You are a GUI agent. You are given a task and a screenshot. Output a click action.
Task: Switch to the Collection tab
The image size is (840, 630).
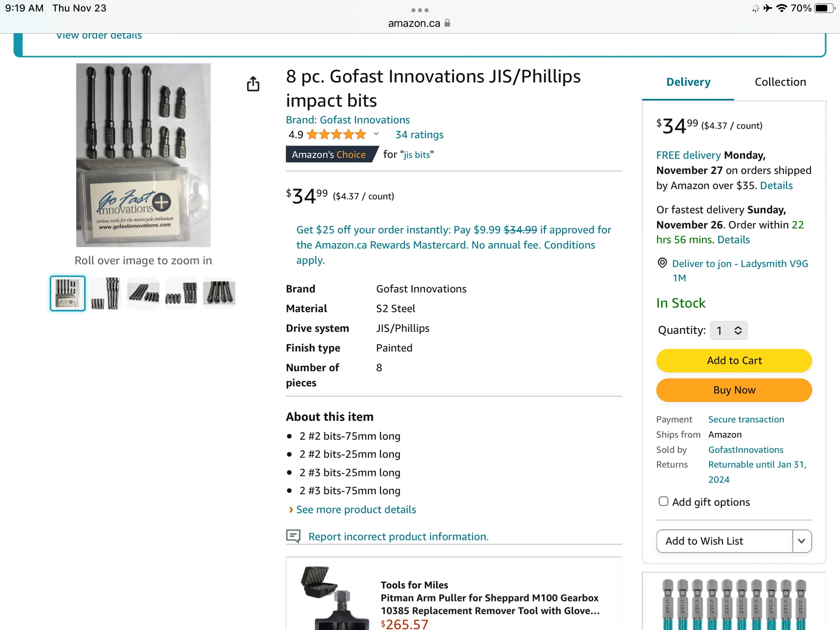[780, 82]
